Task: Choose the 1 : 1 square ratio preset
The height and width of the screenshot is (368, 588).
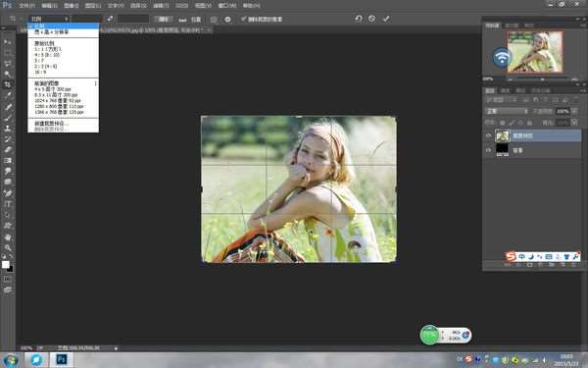Action: [x=48, y=49]
